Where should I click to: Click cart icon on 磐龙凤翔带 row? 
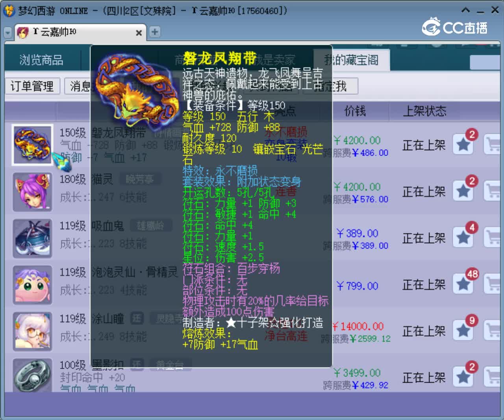pos(492,145)
